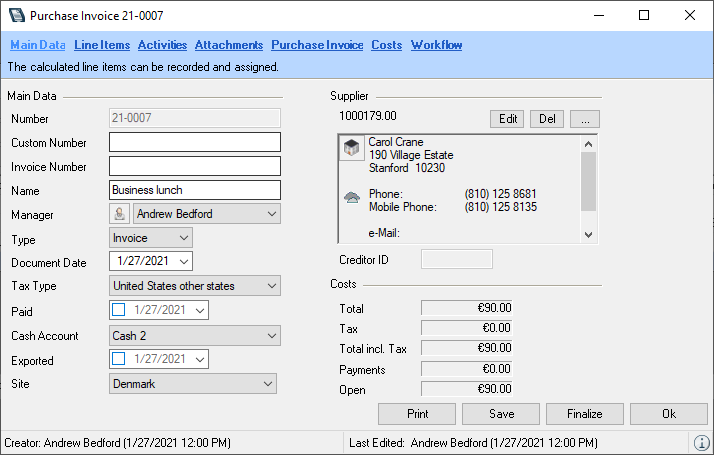Click the supplier Edit button
714x455 pixels.
point(508,119)
